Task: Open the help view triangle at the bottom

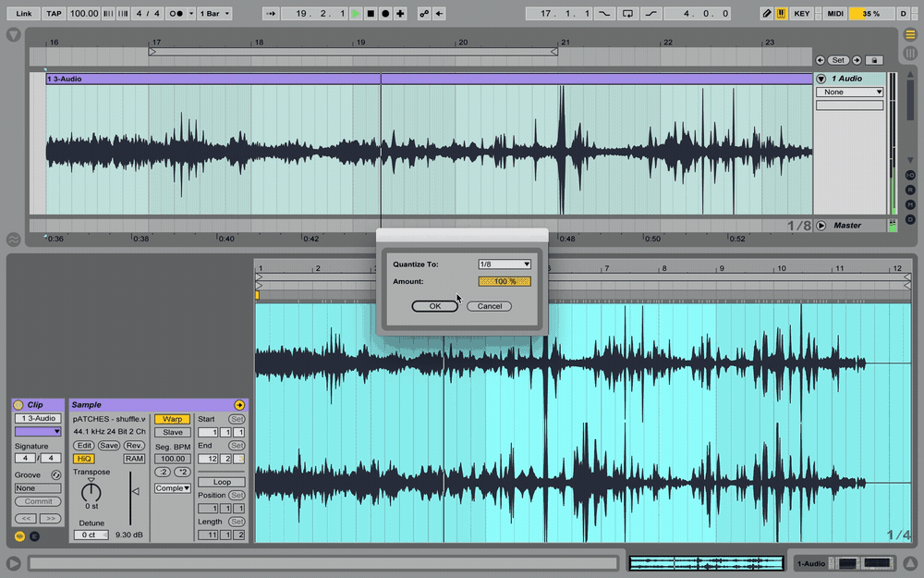Action: (x=14, y=563)
